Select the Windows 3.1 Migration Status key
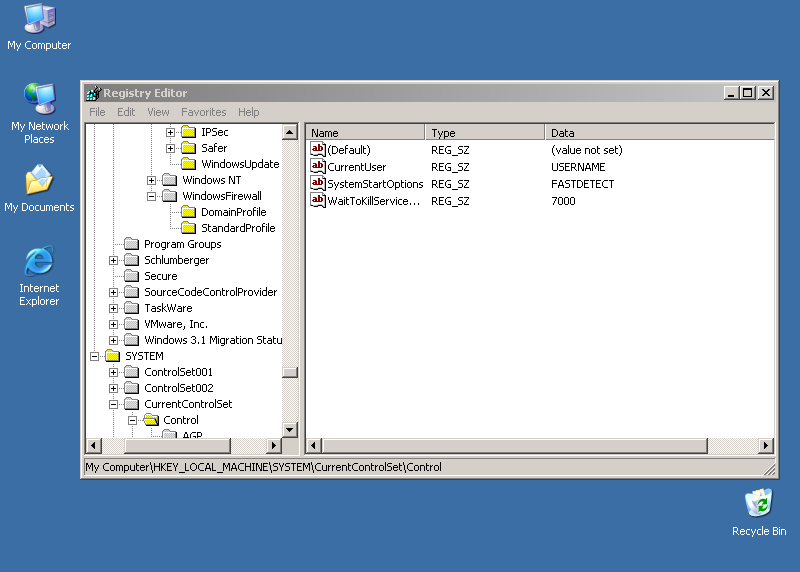The width and height of the screenshot is (800, 572). tap(213, 340)
